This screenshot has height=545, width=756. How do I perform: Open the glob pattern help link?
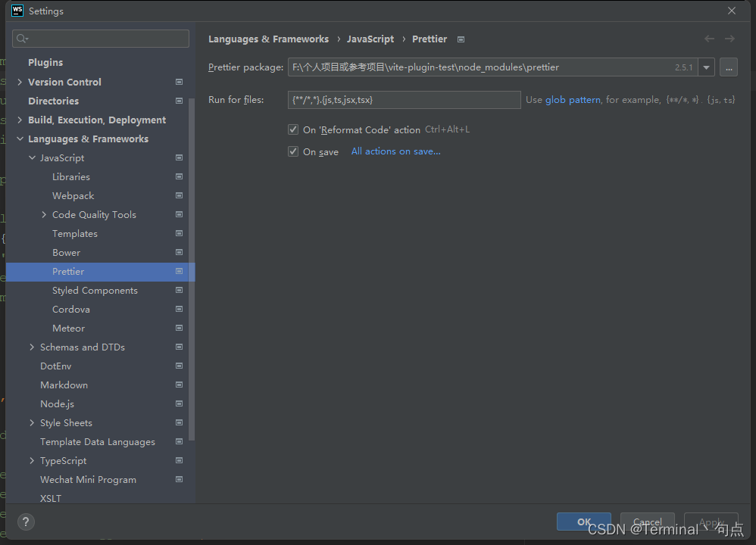pos(573,100)
